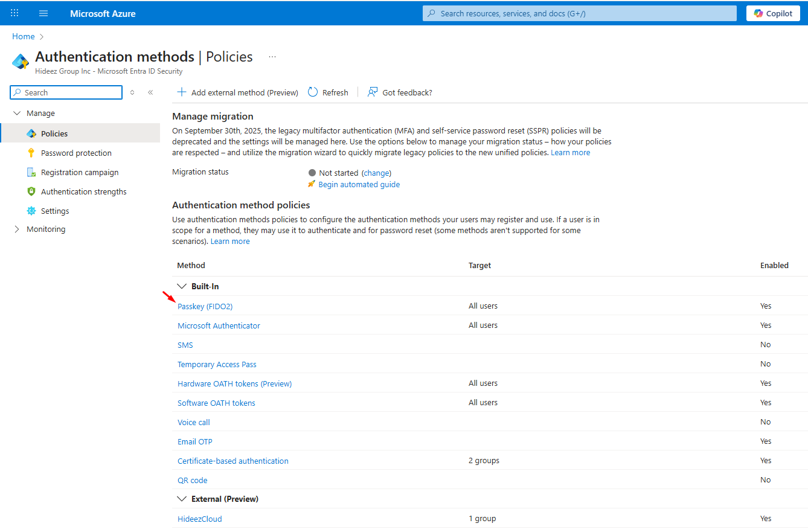Click the plus icon to add external method
Image resolution: width=808 pixels, height=532 pixels.
click(181, 92)
